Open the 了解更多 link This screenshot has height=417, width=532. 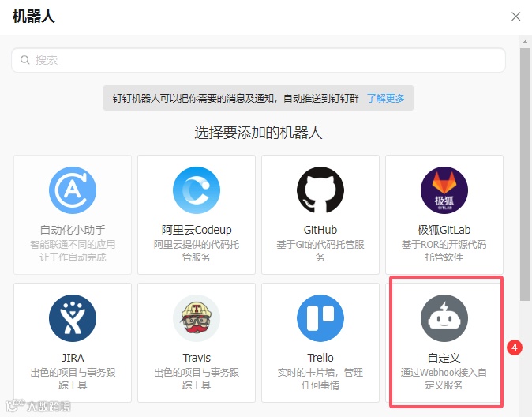click(386, 98)
